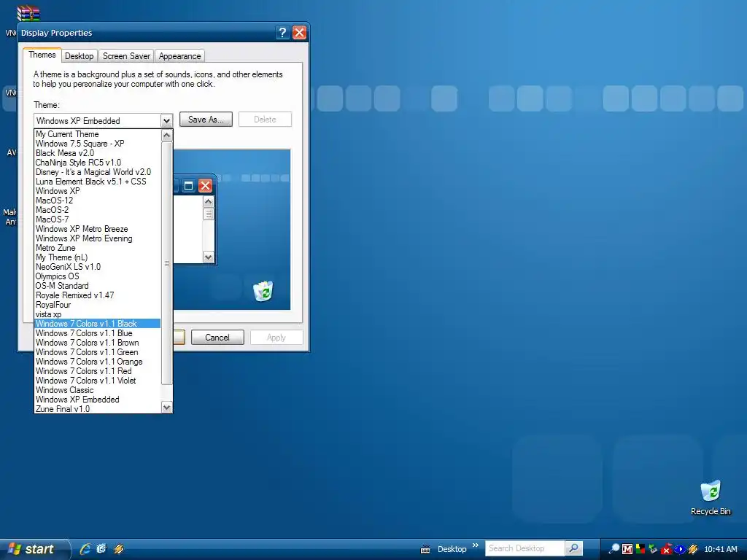
Task: Select Windows 7 Colors v1.1 Blue
Action: [98, 333]
